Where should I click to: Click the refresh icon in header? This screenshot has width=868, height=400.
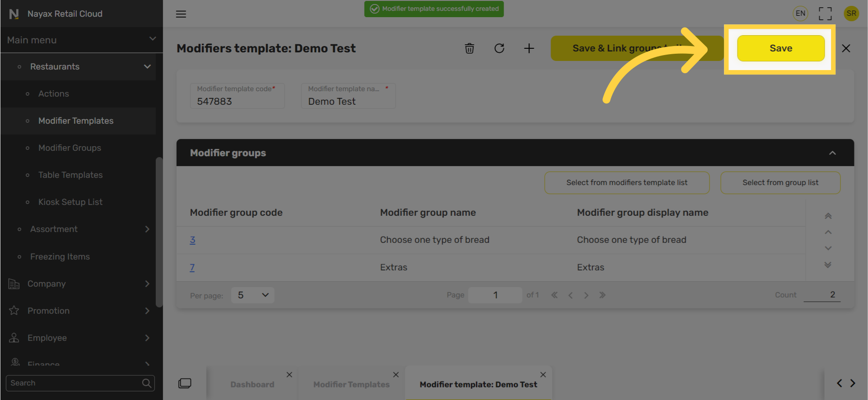[x=499, y=48]
